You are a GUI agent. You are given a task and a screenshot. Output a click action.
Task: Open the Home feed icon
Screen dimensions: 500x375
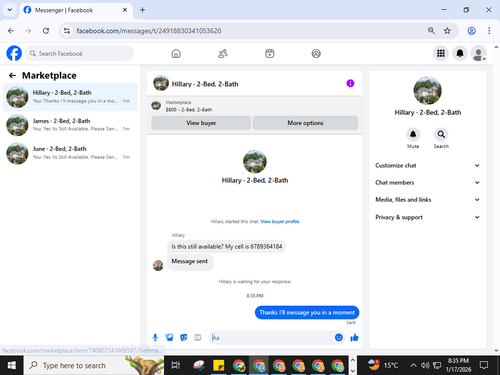click(176, 53)
